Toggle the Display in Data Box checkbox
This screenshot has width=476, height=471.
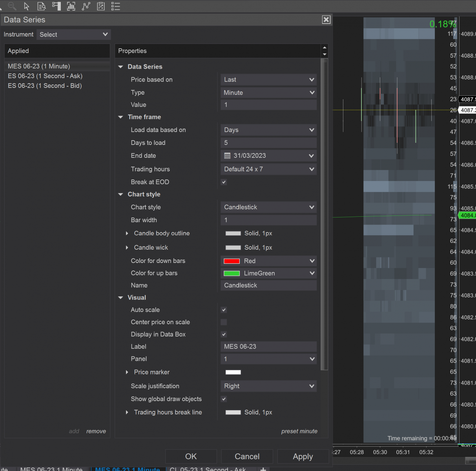[224, 334]
